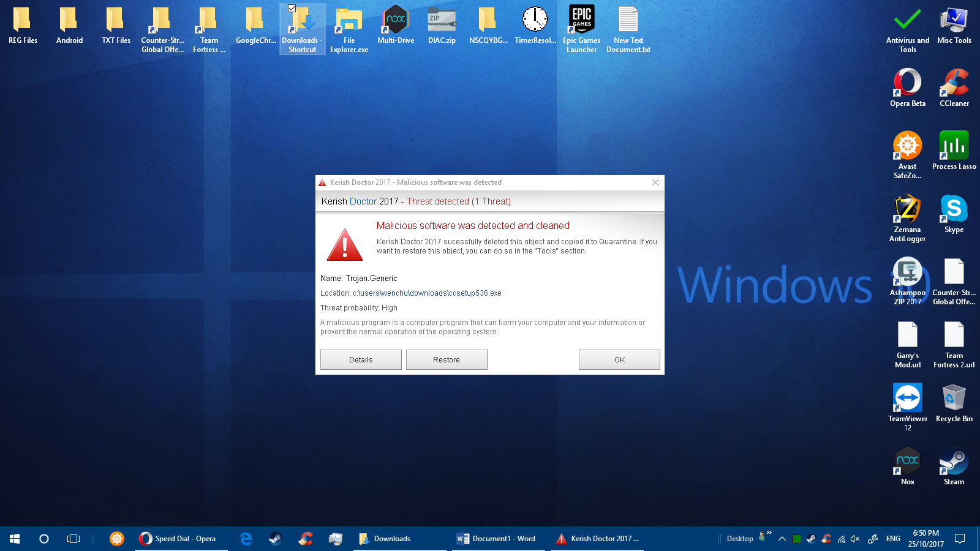Viewport: 980px width, 551px height.
Task: Open the Windows Ink Workspace pen icon
Action: click(873, 539)
